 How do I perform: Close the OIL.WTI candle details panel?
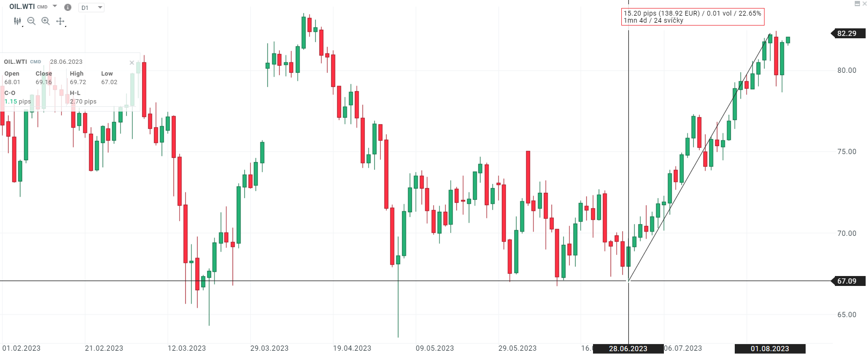point(132,62)
